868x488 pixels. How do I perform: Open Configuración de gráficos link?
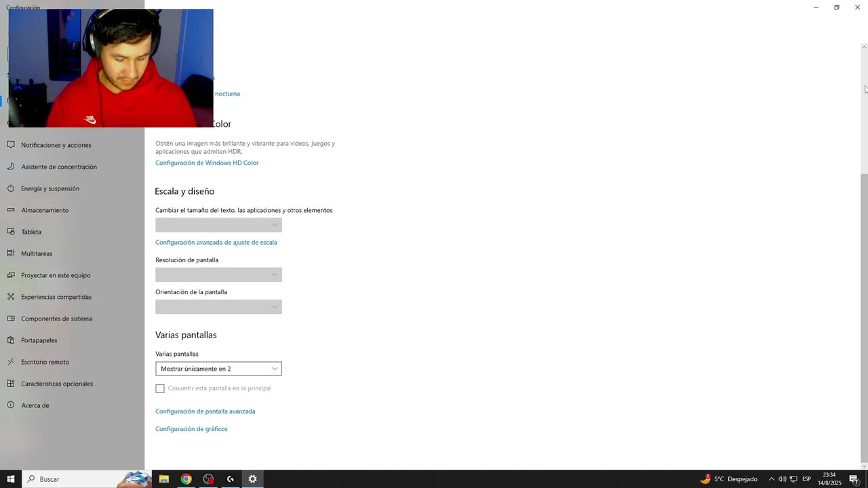(191, 429)
